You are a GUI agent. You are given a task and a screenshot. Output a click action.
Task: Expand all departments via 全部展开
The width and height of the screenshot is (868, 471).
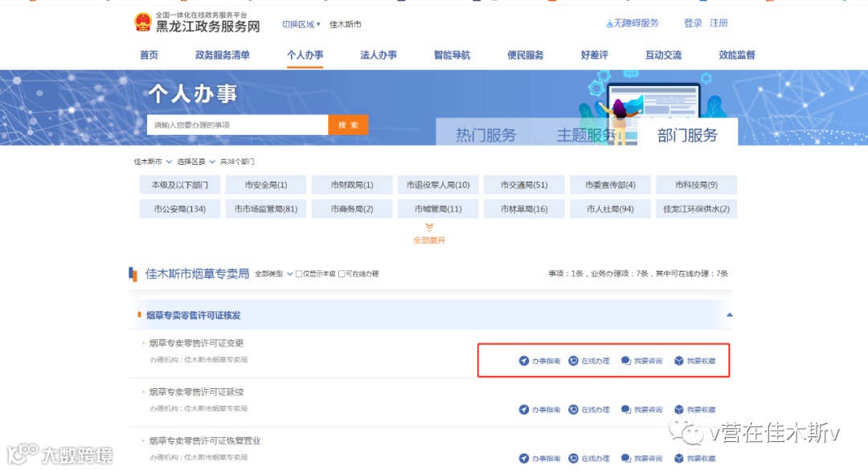[429, 234]
